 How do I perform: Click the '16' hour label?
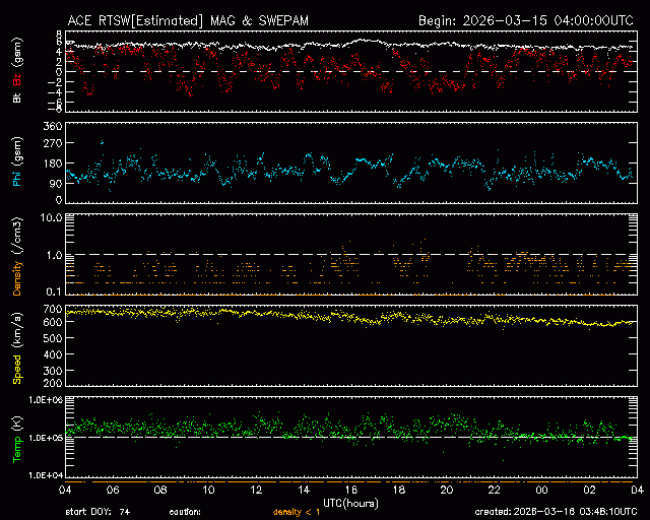tap(352, 490)
